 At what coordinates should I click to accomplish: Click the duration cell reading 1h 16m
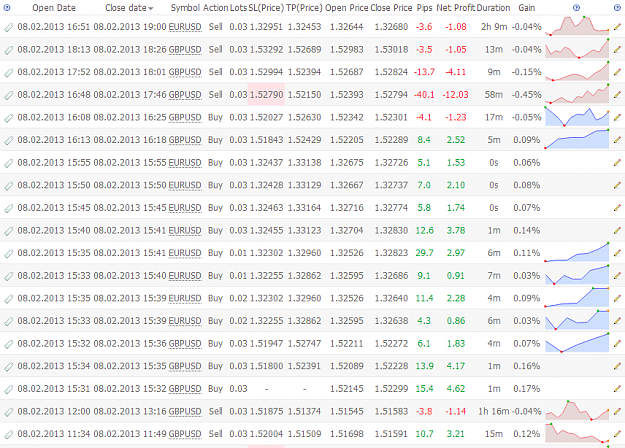coord(494,411)
